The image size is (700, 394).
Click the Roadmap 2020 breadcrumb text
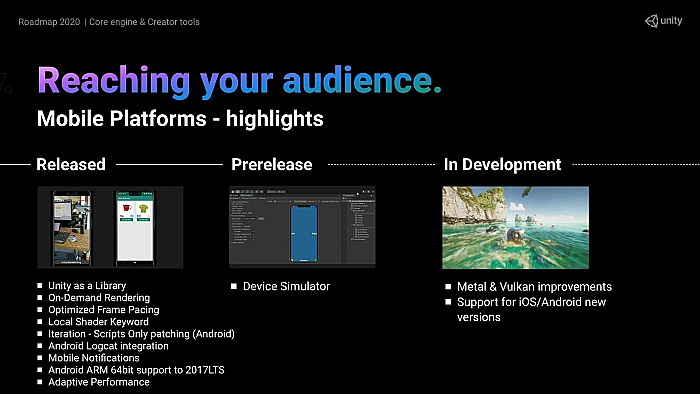49,22
